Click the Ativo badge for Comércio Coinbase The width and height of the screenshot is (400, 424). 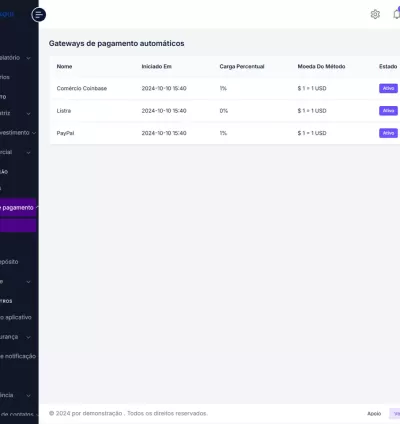coord(388,88)
